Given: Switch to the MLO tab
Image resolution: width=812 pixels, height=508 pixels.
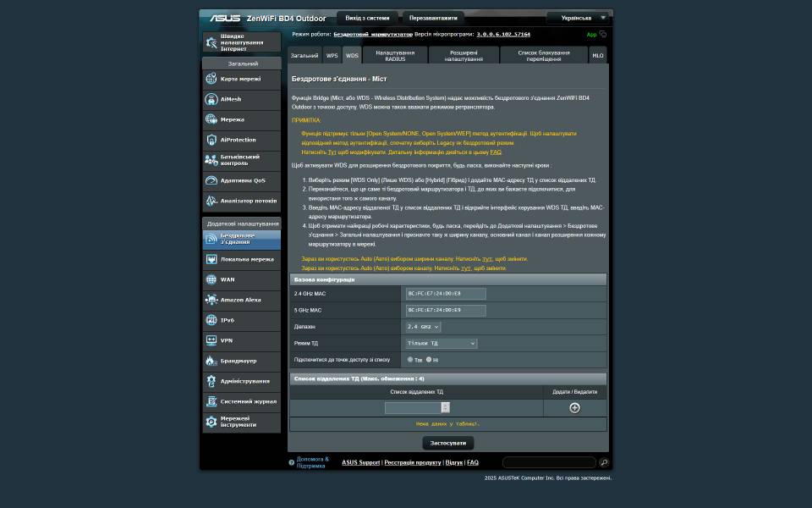Looking at the screenshot, I should (x=598, y=56).
